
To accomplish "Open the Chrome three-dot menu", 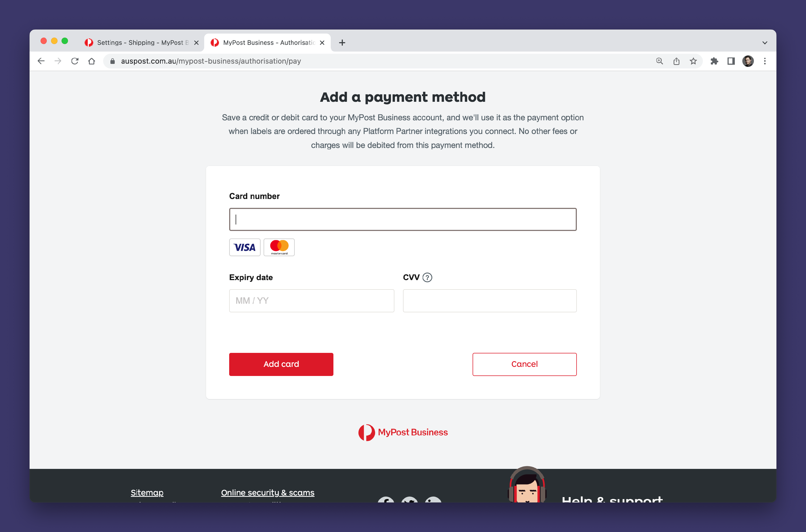I will click(x=765, y=61).
